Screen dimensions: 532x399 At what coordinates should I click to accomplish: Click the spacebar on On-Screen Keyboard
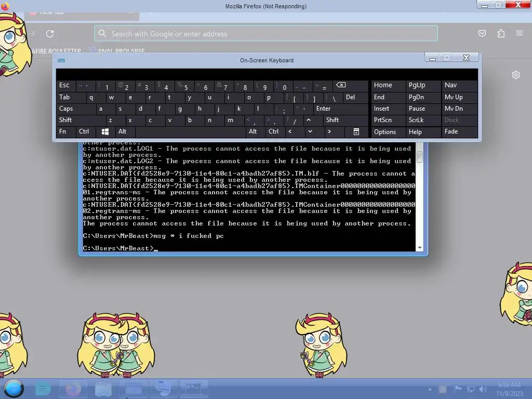(190, 131)
